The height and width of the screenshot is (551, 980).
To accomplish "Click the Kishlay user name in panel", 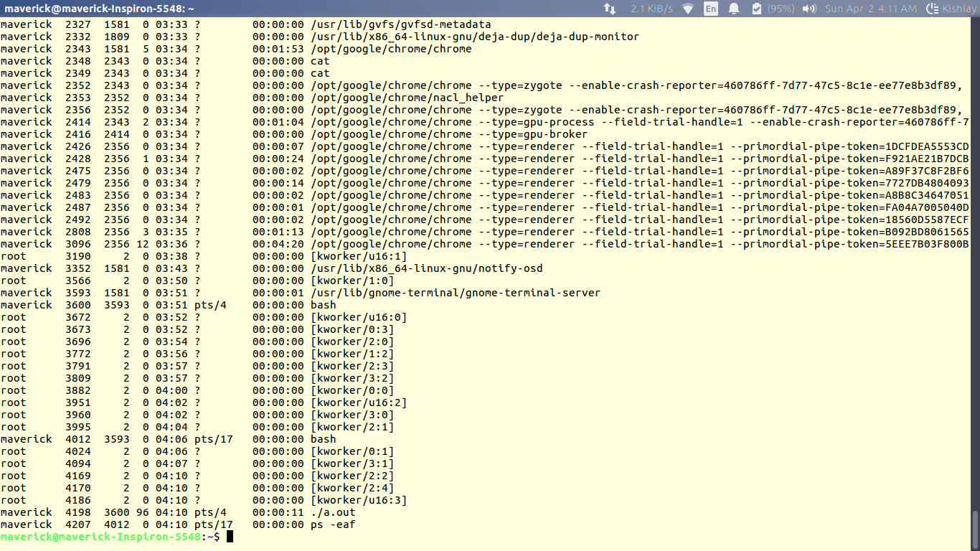I will coord(959,9).
